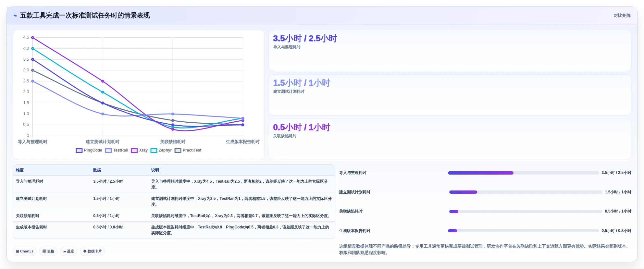Toggle the Xray legend swatch

point(134,150)
